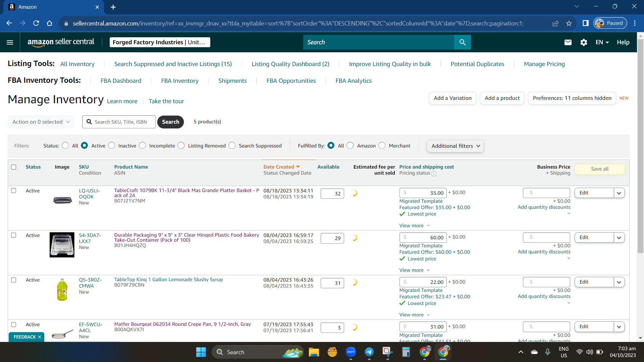Open the EN language dropdown
Image resolution: width=644 pixels, height=362 pixels.
click(x=602, y=42)
